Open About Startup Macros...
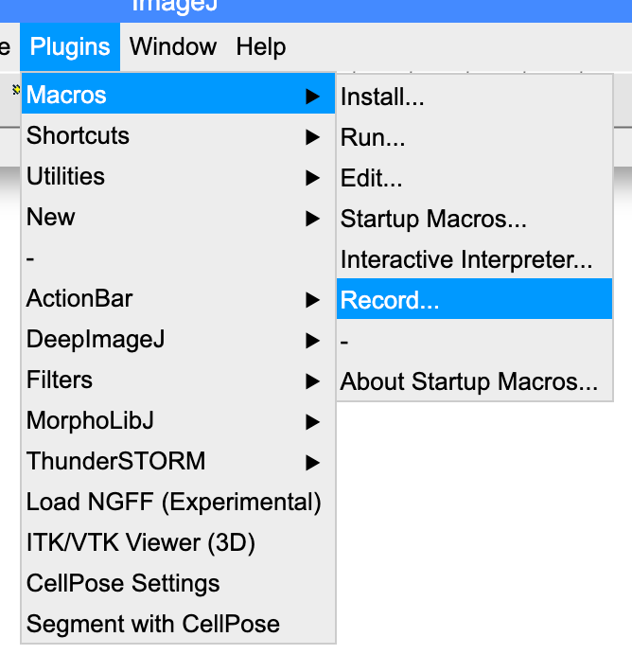This screenshot has width=632, height=672. pyautogui.click(x=474, y=381)
